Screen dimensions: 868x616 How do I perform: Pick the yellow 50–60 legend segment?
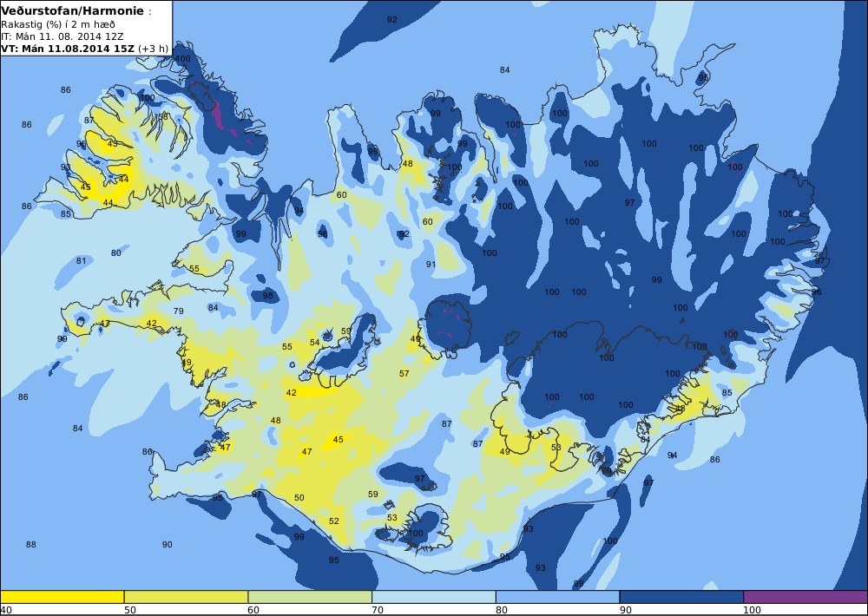pyautogui.click(x=186, y=597)
